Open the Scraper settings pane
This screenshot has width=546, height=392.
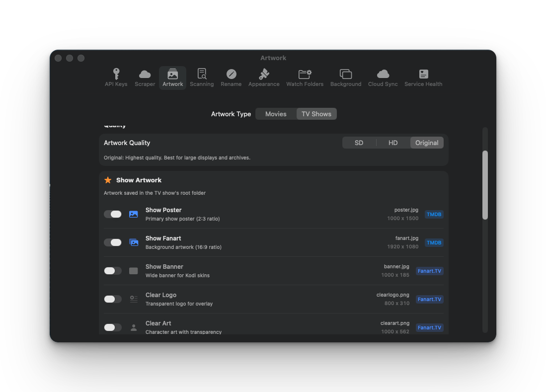[145, 78]
